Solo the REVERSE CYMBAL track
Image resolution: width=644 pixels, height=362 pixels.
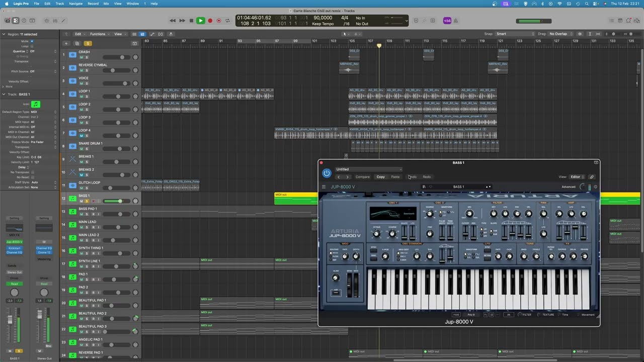(x=87, y=70)
